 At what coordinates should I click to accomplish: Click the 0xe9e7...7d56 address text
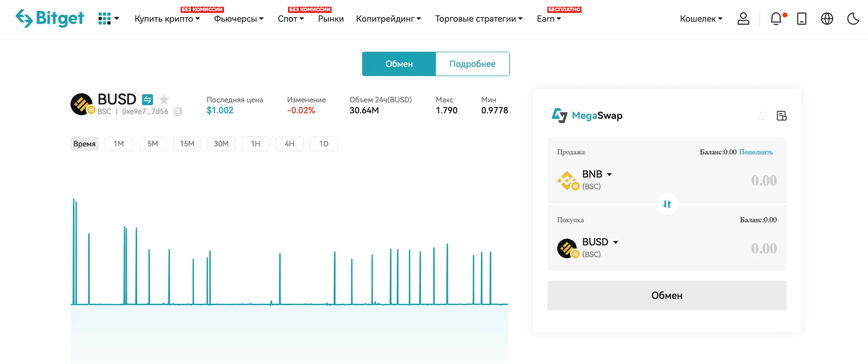click(x=145, y=112)
